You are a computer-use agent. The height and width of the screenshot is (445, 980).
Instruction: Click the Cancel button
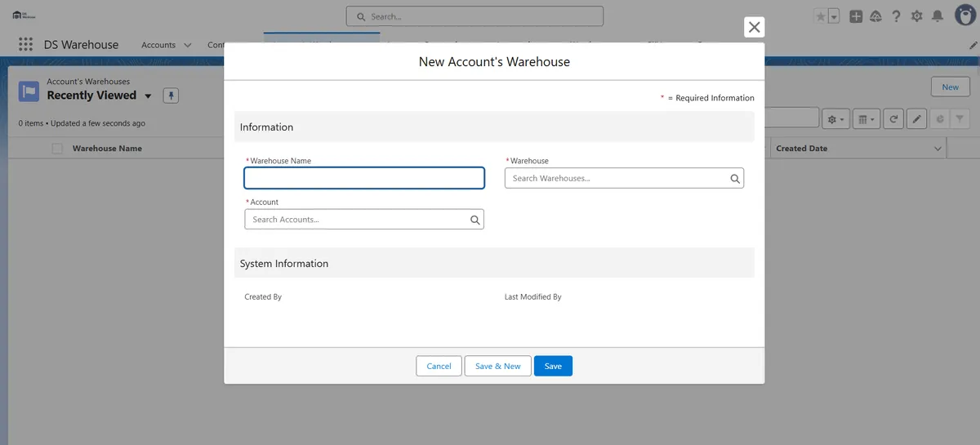[x=439, y=366]
